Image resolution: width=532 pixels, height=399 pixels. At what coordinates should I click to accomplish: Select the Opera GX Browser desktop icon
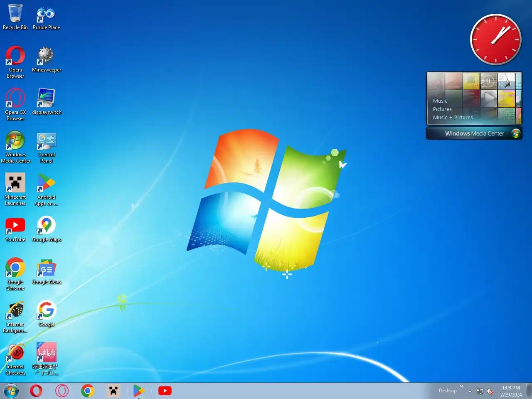[15, 104]
